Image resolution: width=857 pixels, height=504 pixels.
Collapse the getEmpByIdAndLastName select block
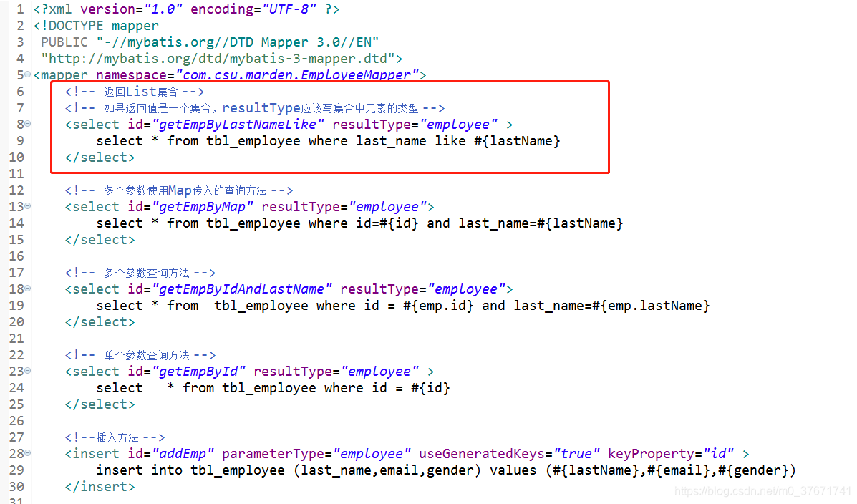[x=29, y=289]
